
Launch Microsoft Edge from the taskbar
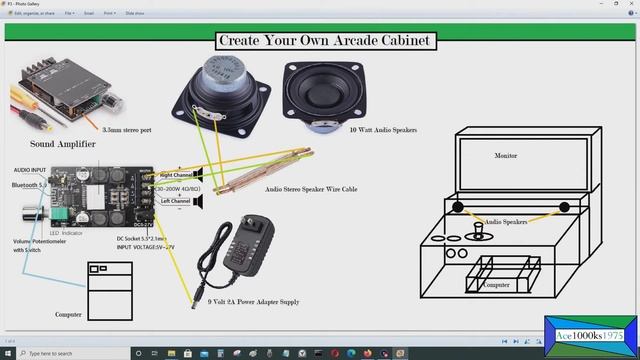point(351,353)
